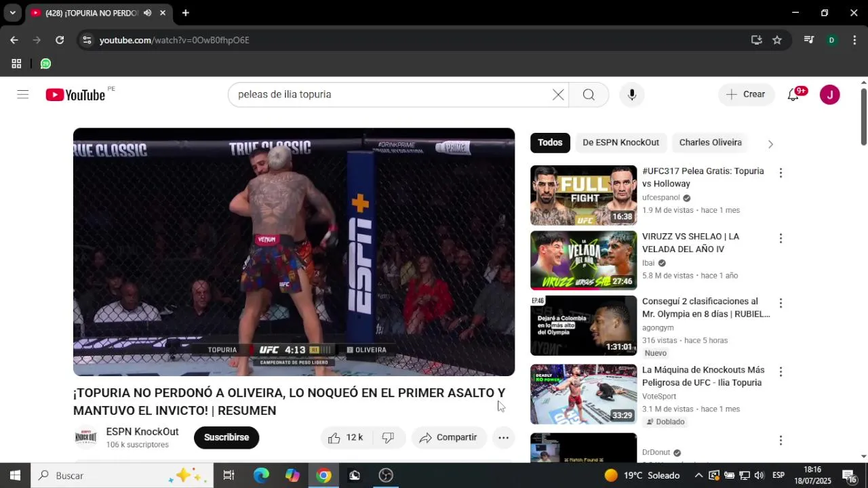Viewport: 868px width, 488px height.
Task: Dislike the video with thumbs down
Action: [389, 438]
